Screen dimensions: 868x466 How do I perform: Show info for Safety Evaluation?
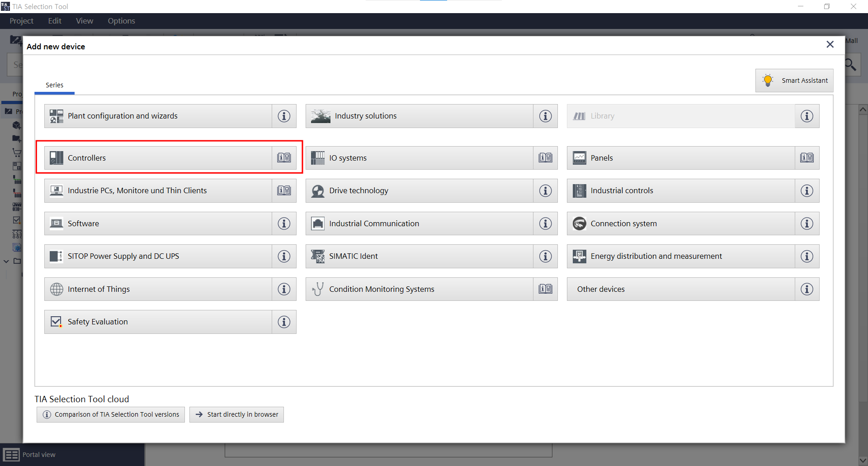(x=284, y=322)
